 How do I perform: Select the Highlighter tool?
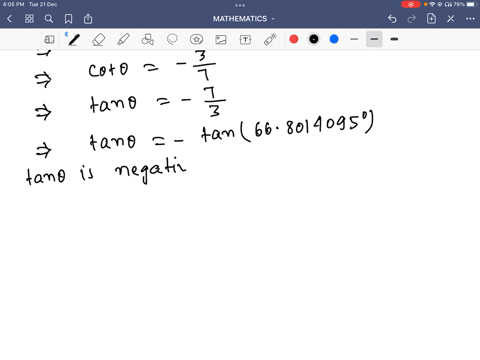(x=123, y=39)
